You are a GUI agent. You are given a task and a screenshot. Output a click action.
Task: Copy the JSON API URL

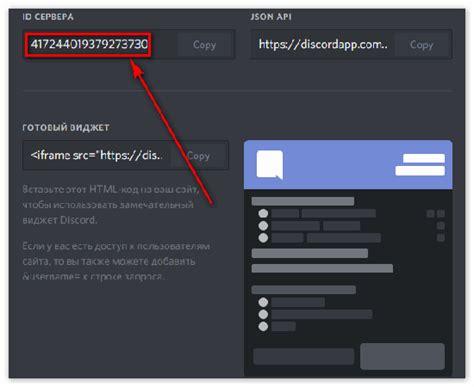pos(422,45)
